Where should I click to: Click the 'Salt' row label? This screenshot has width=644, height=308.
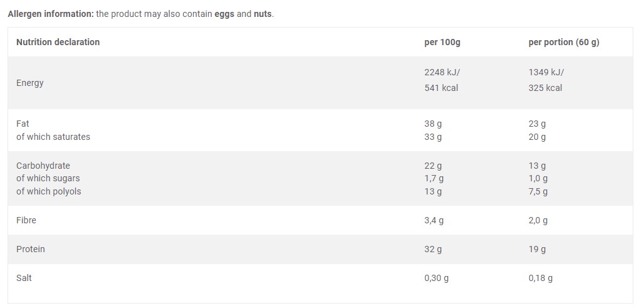coord(24,277)
